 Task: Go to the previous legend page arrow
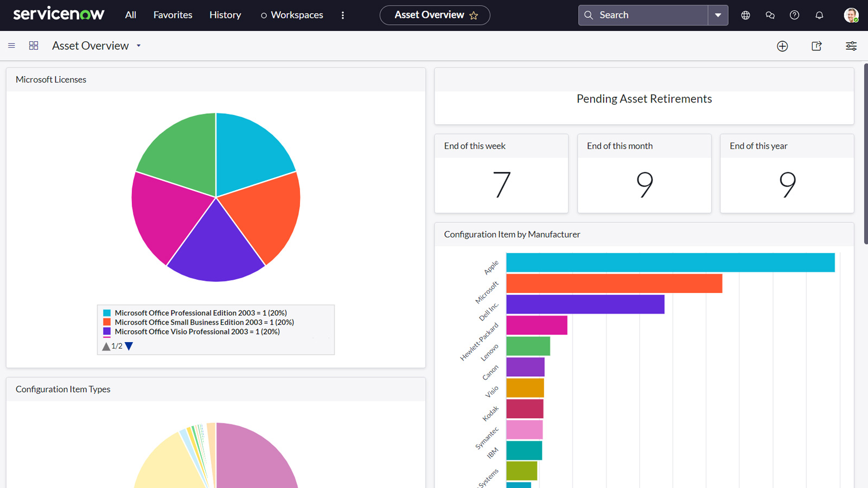pos(106,346)
